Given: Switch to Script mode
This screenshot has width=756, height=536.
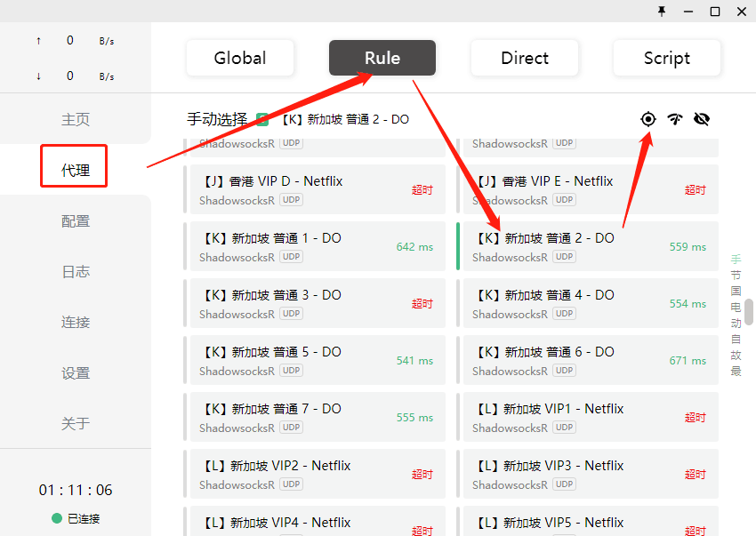Looking at the screenshot, I should 667,58.
